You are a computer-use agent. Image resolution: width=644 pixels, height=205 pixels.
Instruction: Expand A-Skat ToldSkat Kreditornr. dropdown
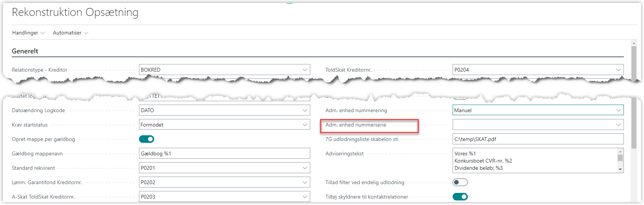(x=305, y=197)
